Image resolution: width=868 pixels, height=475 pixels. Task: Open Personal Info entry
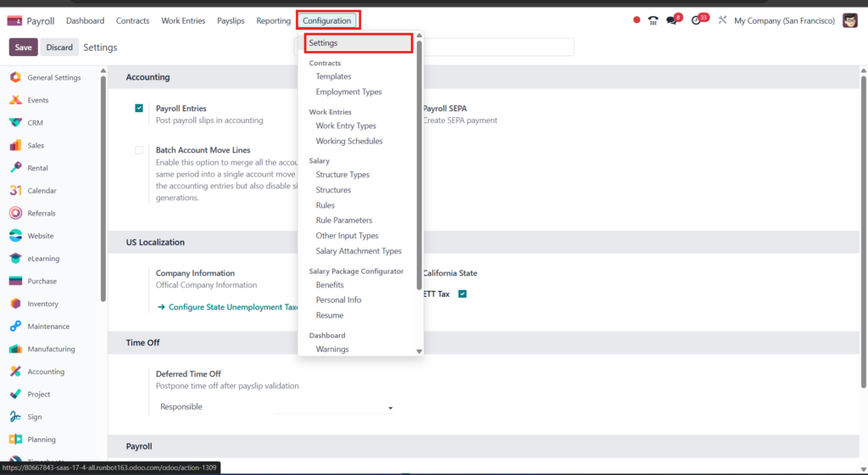[338, 300]
